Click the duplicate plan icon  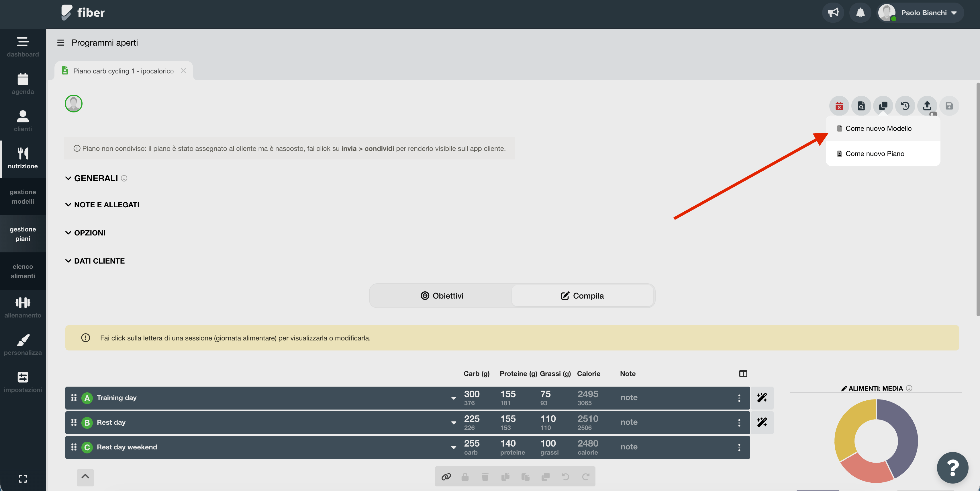tap(883, 106)
